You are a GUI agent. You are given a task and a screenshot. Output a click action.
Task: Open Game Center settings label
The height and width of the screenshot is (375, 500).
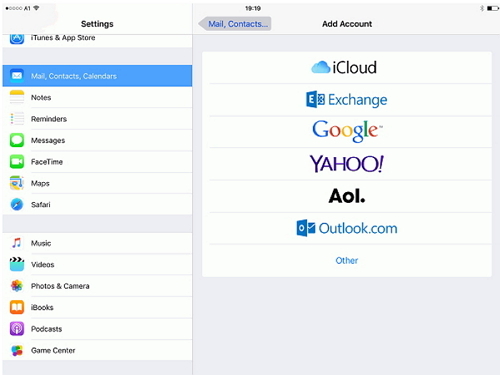tap(53, 350)
